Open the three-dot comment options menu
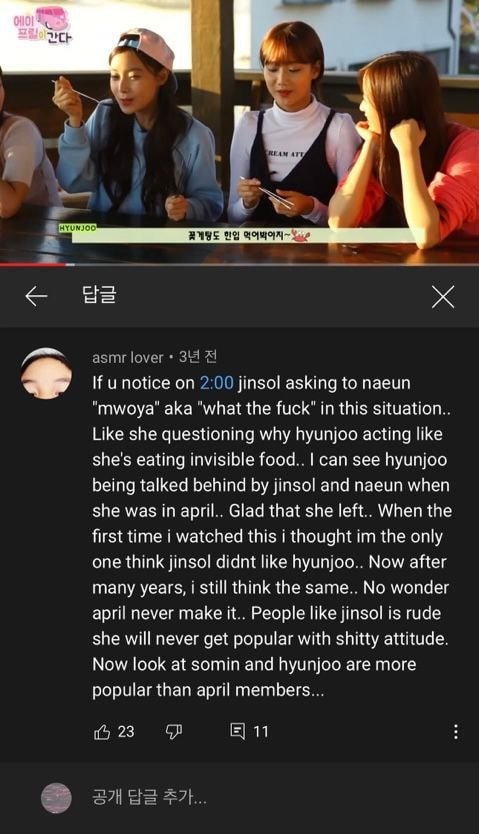 456,732
